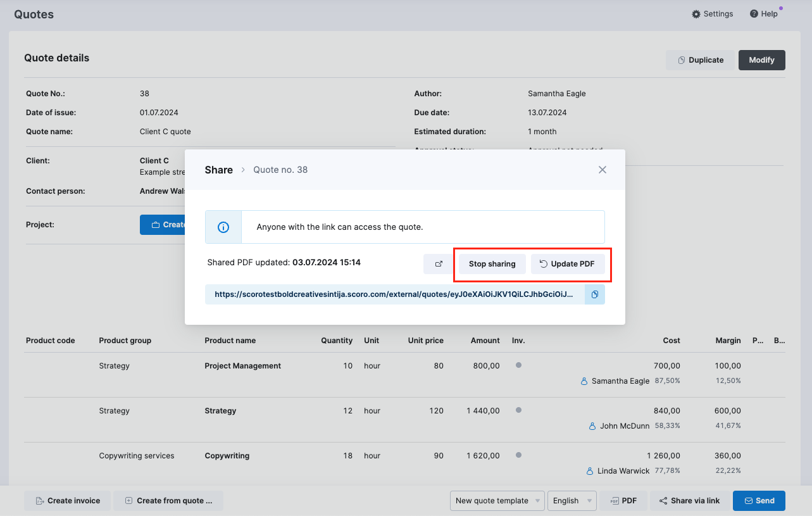This screenshot has height=516, width=812.
Task: Open the English language dropdown
Action: point(572,501)
